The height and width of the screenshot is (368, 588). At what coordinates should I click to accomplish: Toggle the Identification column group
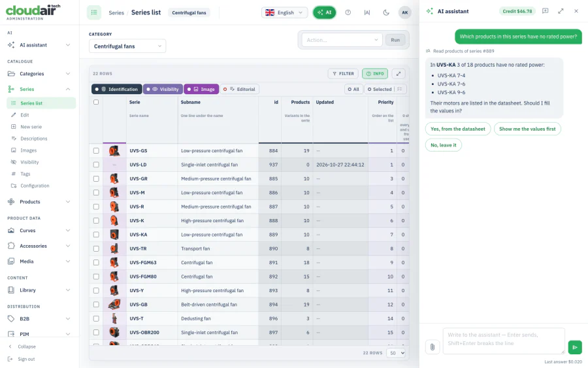click(117, 90)
